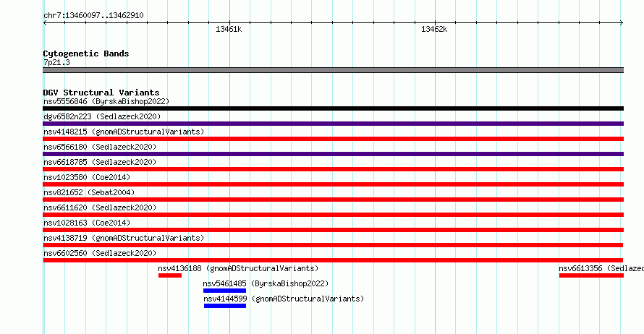Viewport: 644px width, 334px height.
Task: Click the red nsv6611620 variant bar
Action: [x=333, y=215]
